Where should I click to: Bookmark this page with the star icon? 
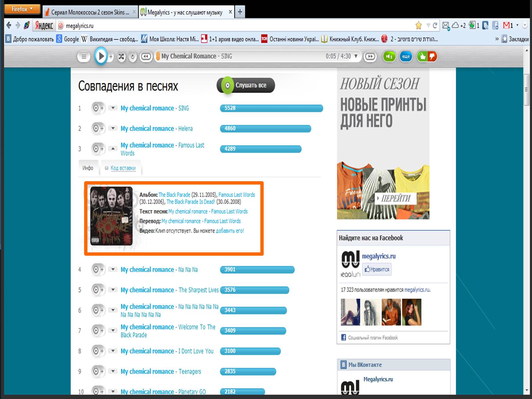[x=419, y=26]
